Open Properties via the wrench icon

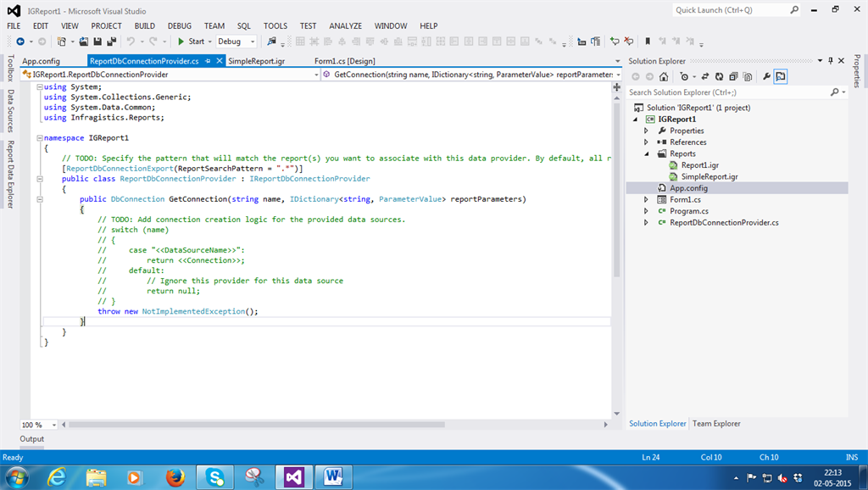tap(766, 77)
